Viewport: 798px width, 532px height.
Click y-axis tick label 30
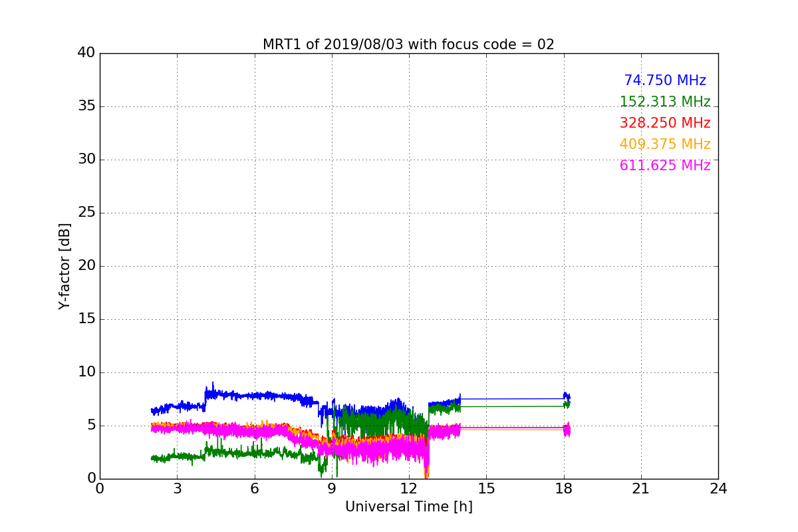coord(86,160)
